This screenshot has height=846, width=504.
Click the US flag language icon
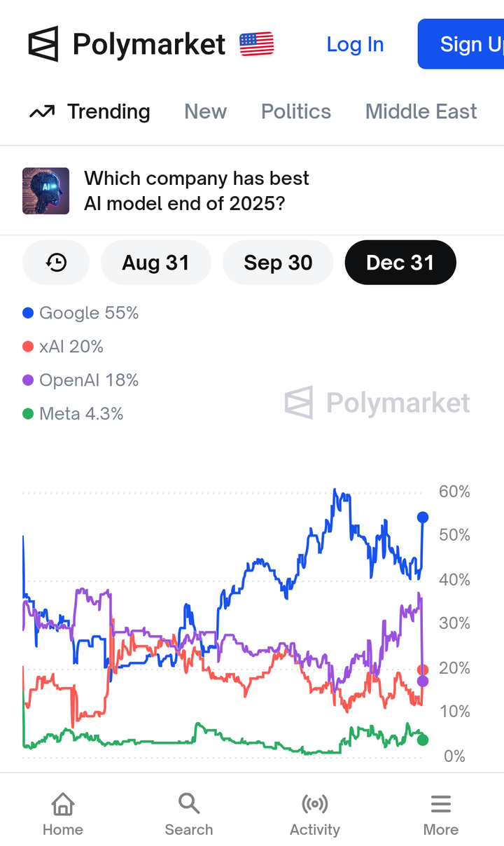tap(256, 44)
